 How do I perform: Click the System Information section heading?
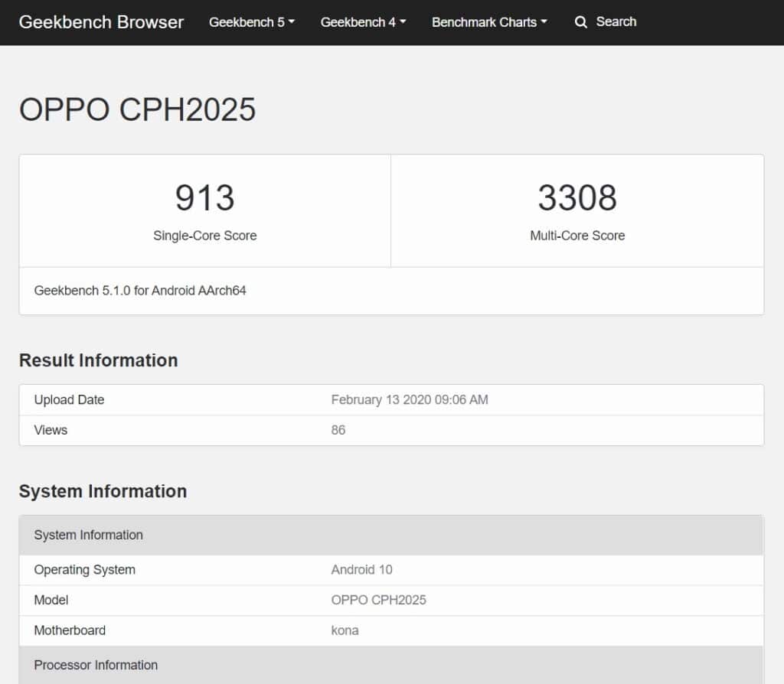point(103,491)
